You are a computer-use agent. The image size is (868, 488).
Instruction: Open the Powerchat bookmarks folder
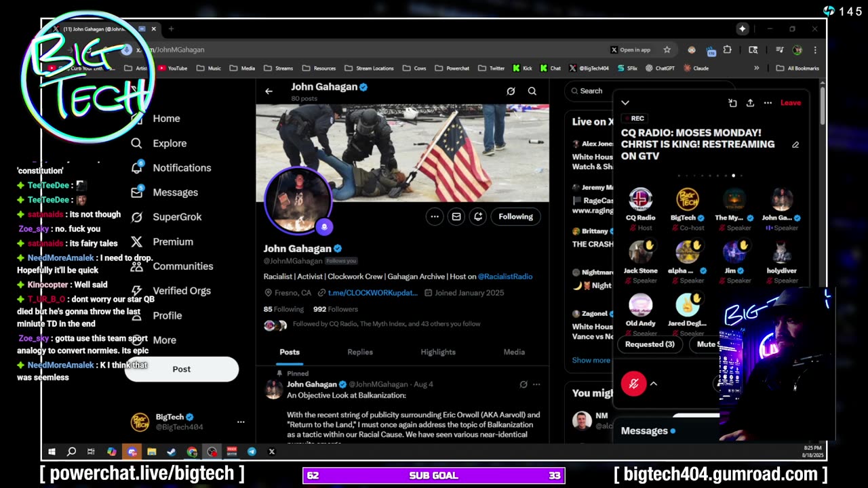click(x=452, y=68)
